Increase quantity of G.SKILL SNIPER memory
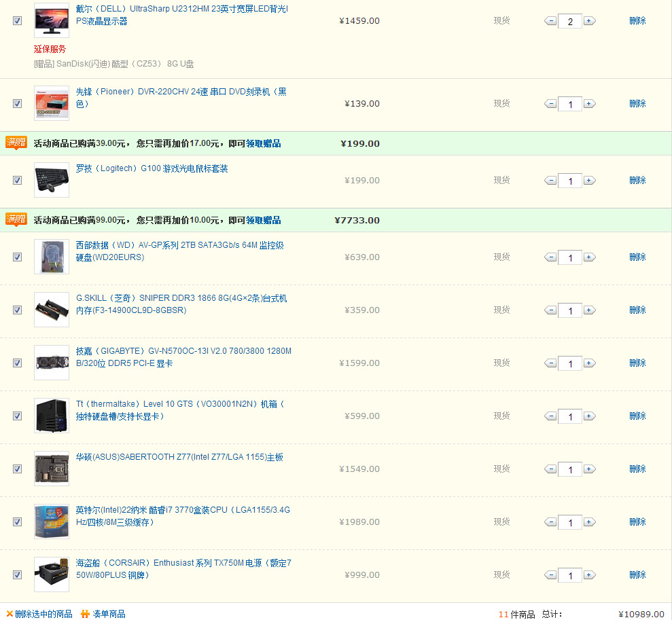Viewport: 672px width, 620px height. click(x=590, y=310)
